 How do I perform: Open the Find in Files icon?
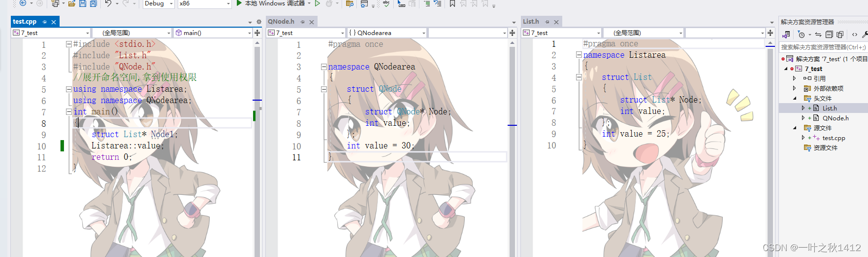click(x=350, y=3)
